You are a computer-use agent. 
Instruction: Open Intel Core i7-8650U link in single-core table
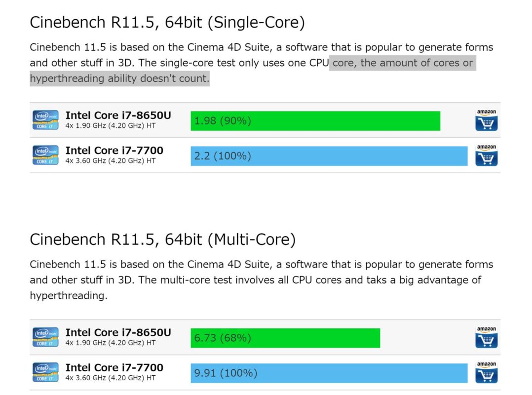pos(118,116)
